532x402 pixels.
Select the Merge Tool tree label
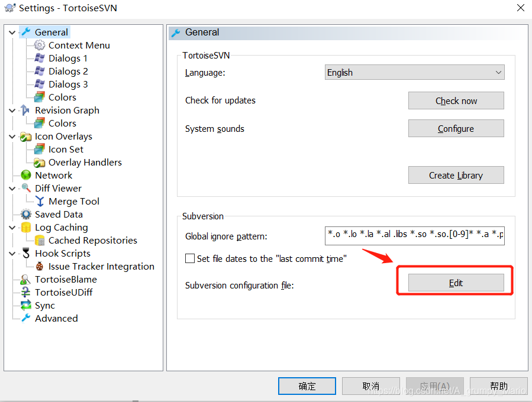[74, 202]
